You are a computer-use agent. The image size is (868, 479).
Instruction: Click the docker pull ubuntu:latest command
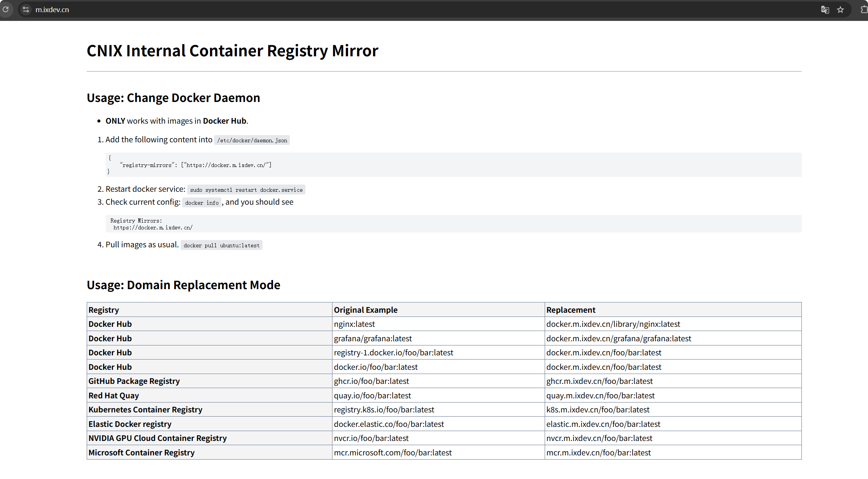pos(221,245)
